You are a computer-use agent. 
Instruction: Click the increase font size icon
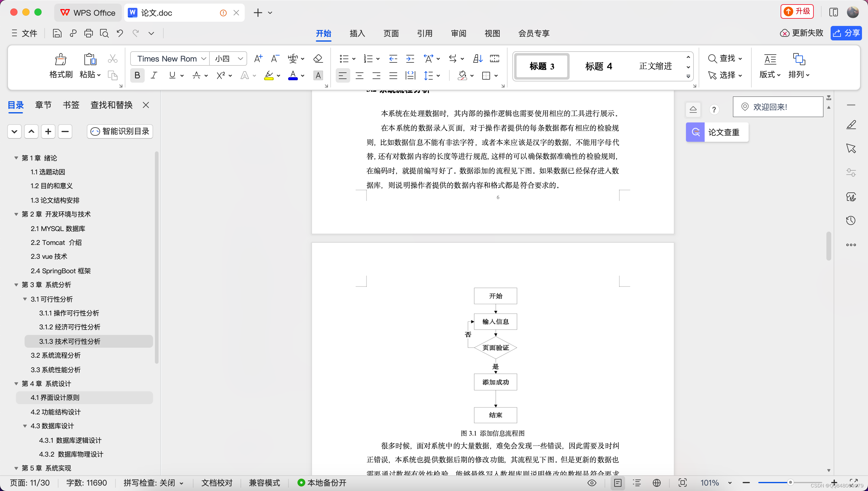[258, 59]
